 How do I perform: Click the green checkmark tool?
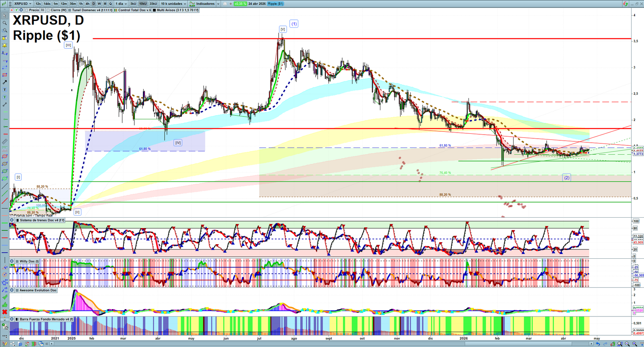point(5,297)
